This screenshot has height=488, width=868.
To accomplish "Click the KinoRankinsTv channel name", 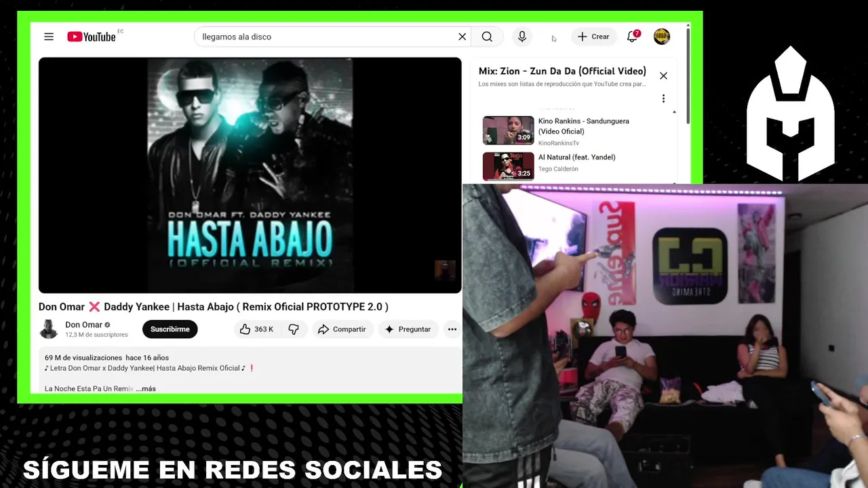I will (558, 143).
